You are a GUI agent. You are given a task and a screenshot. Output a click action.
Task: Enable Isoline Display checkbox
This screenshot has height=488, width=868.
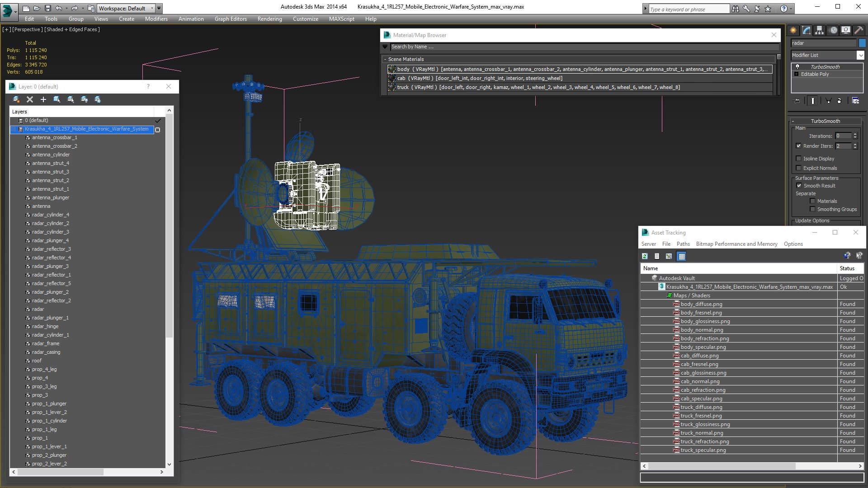[799, 159]
